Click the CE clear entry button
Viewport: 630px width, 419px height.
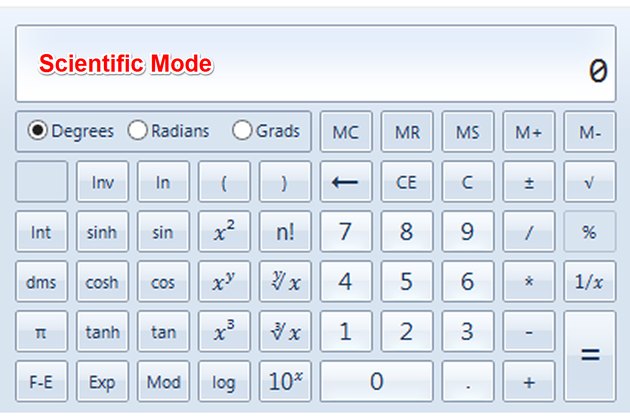[407, 182]
